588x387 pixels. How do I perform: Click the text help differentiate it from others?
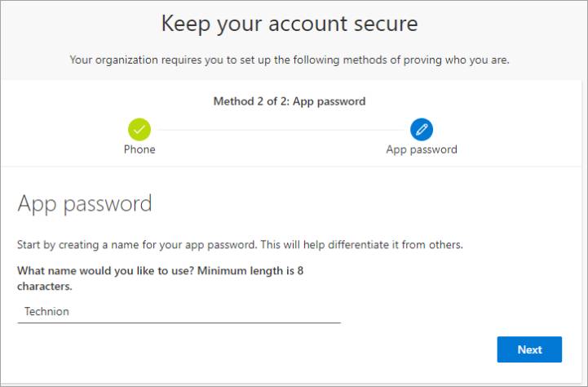coord(382,245)
